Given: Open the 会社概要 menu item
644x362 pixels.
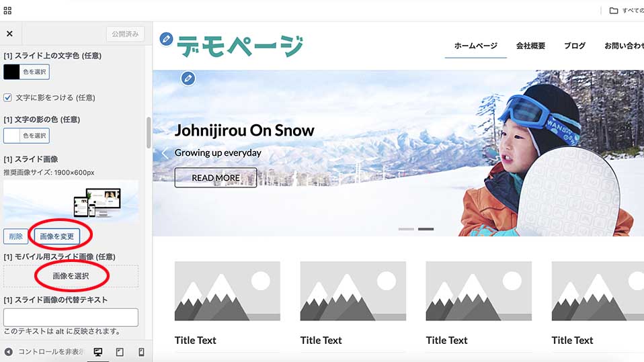Looking at the screenshot, I should pyautogui.click(x=530, y=46).
